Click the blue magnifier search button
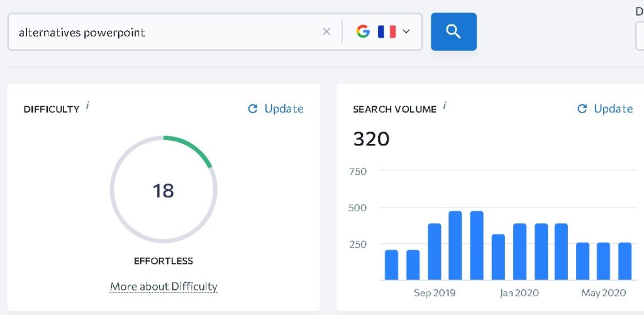This screenshot has width=644, height=315. pyautogui.click(x=453, y=31)
